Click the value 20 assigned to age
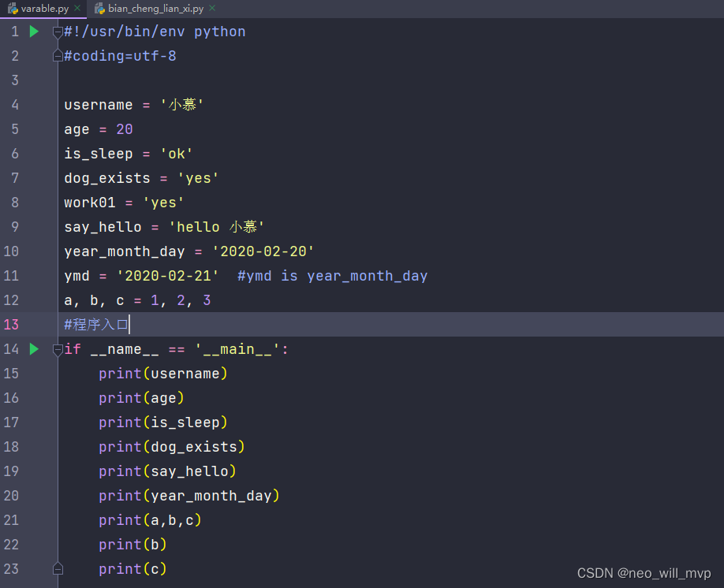 pos(124,128)
